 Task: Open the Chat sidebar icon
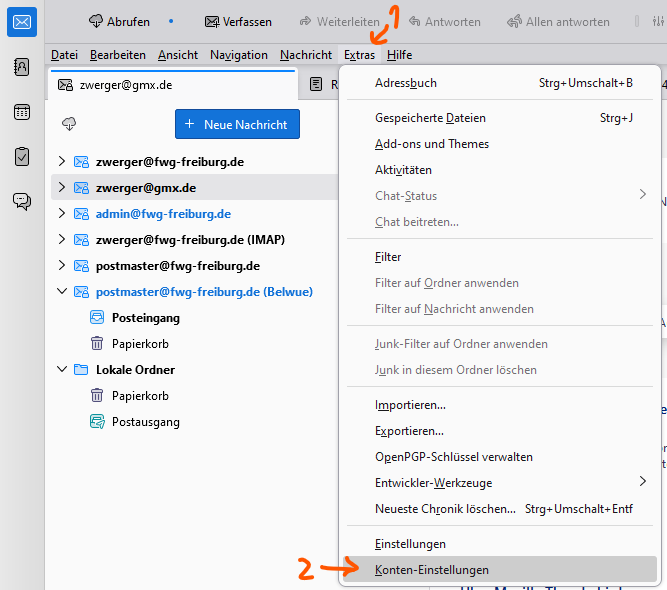coord(22,201)
